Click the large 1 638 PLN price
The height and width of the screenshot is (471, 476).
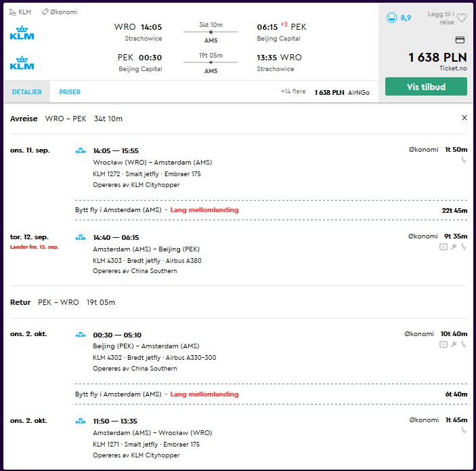(x=437, y=57)
